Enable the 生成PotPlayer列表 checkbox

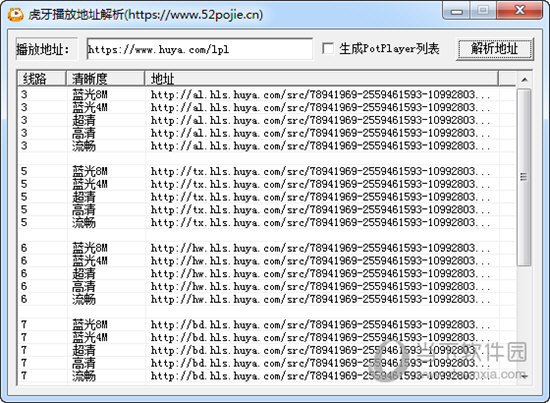[328, 48]
